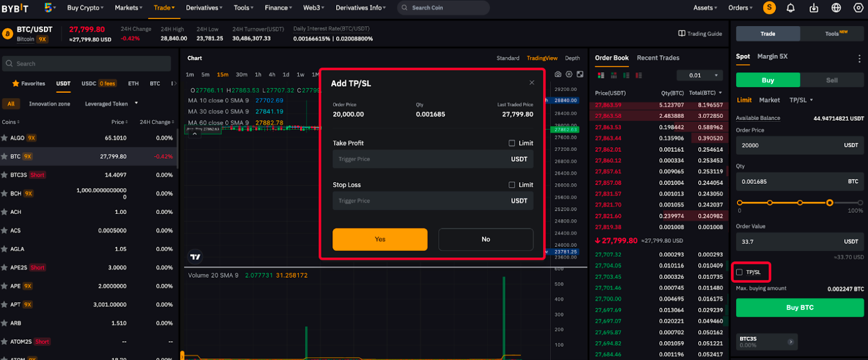Expand the Derivatives menu in top navigation
The image size is (868, 360).
click(204, 8)
